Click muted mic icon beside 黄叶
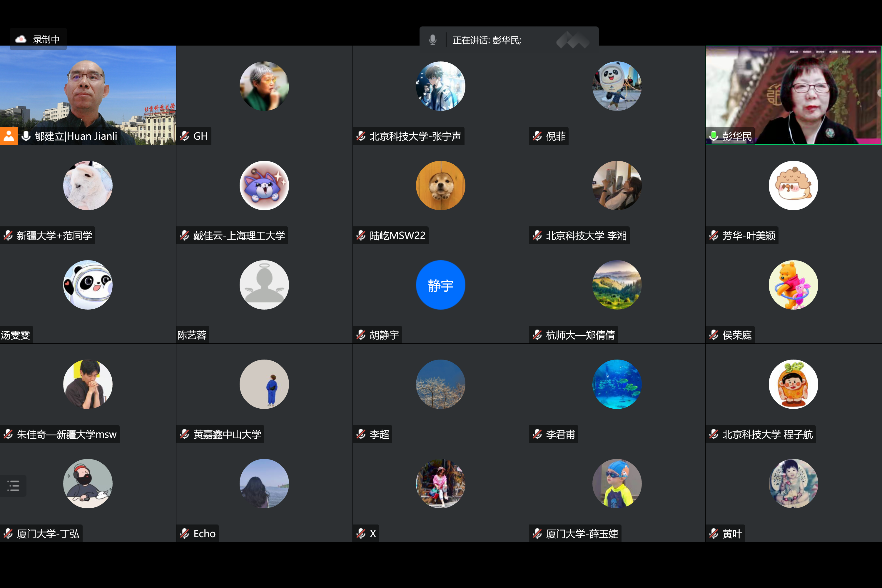This screenshot has width=882, height=588. [x=714, y=533]
